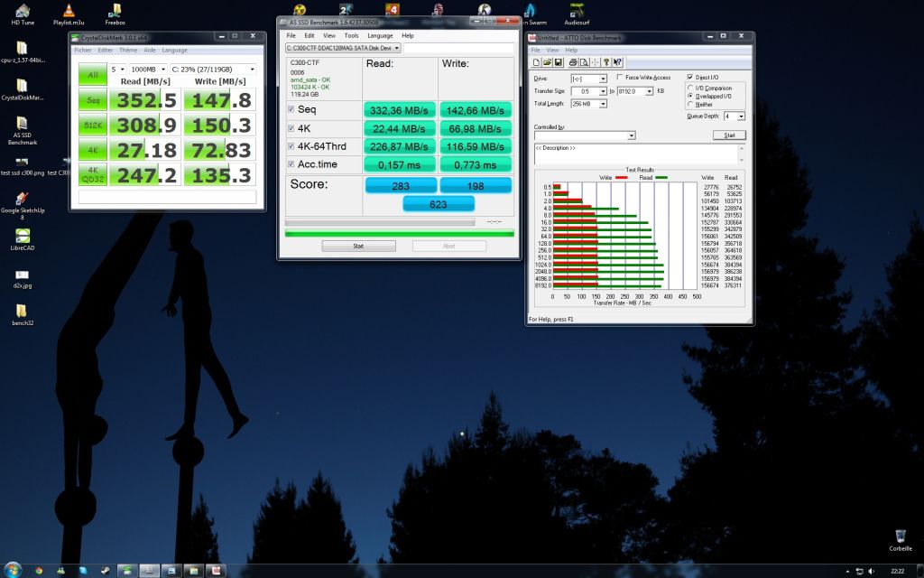
Task: Click the clock showing 22:22 in taskbar
Action: coord(898,571)
